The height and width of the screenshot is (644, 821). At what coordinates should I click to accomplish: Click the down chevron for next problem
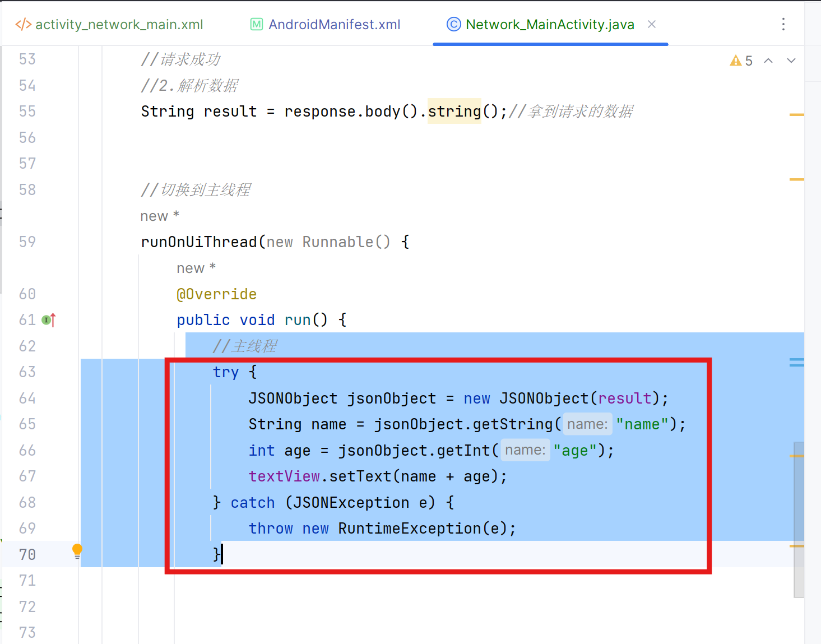click(791, 61)
